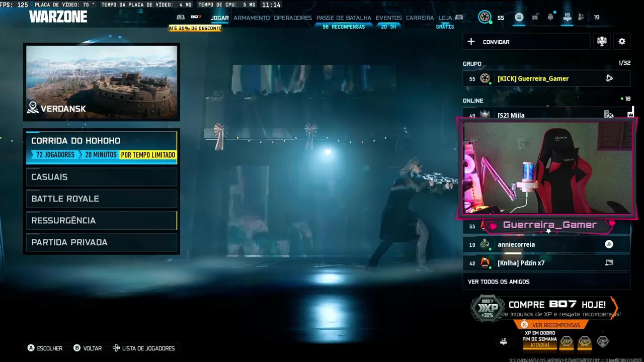Click the RB bumper icon in navigation

coord(459,17)
